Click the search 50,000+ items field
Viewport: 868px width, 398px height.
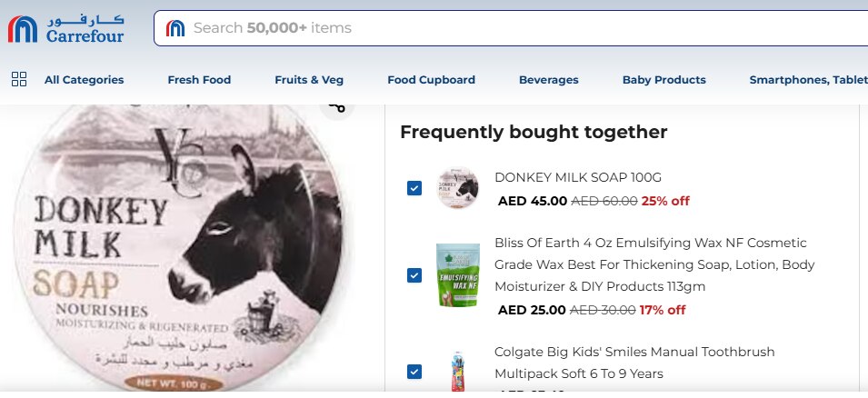pos(509,28)
